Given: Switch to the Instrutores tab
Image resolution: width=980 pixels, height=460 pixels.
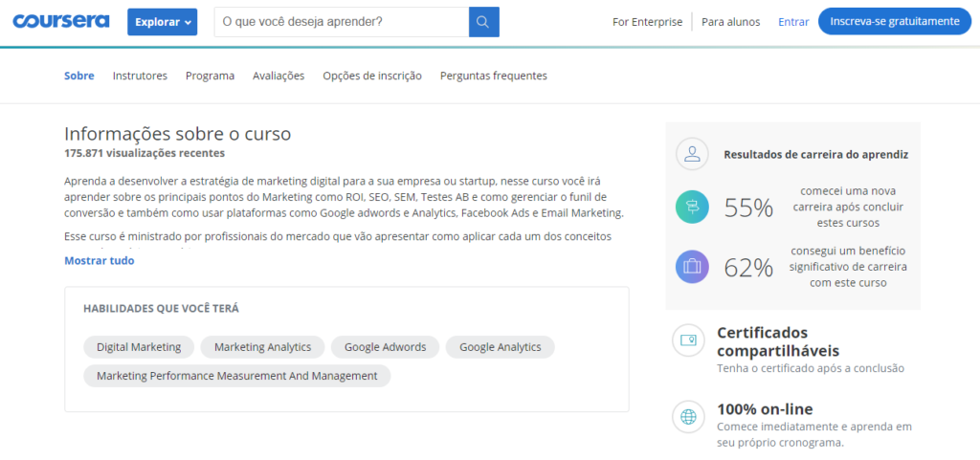Looking at the screenshot, I should tap(140, 76).
